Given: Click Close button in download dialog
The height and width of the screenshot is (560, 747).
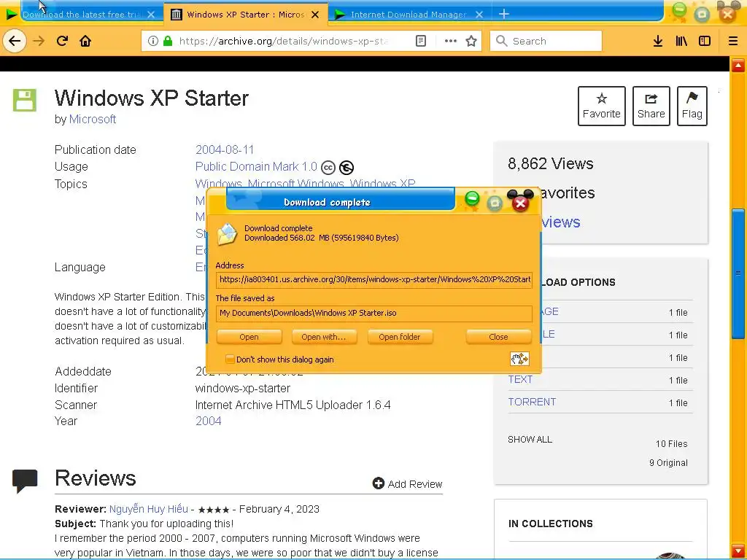Looking at the screenshot, I should pos(498,337).
